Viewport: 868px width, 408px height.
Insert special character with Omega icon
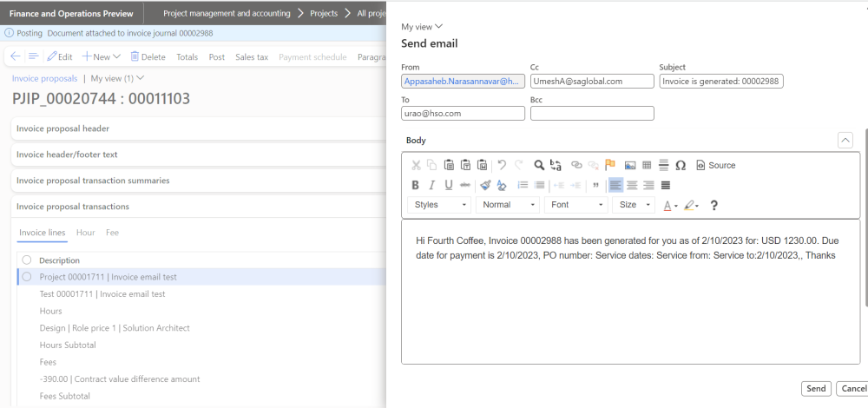(x=681, y=165)
